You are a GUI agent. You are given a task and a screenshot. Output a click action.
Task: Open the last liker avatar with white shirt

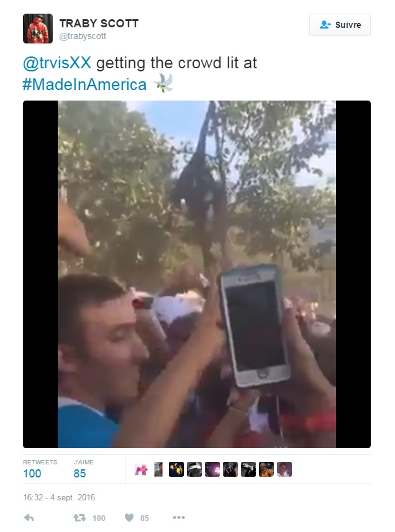click(x=284, y=469)
